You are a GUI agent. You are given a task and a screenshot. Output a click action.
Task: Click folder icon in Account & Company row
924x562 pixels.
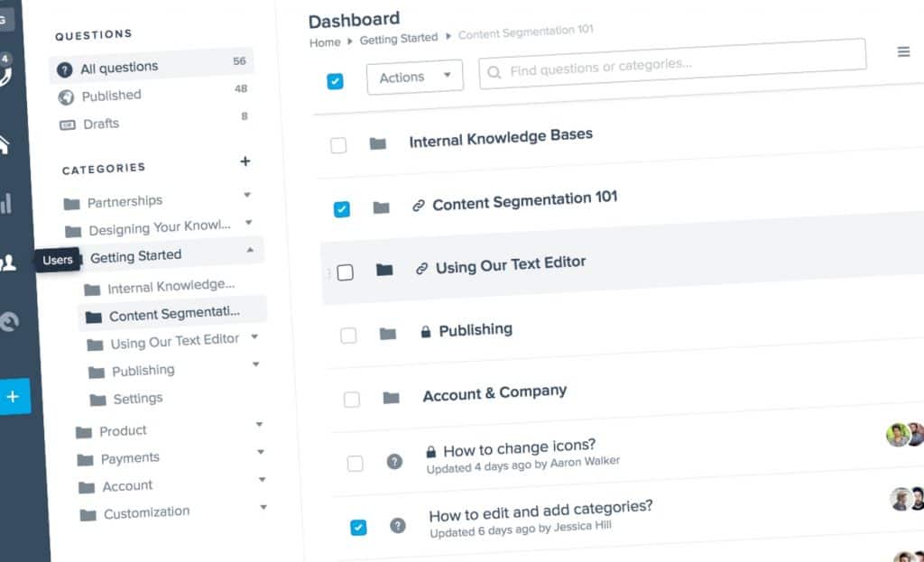[391, 398]
